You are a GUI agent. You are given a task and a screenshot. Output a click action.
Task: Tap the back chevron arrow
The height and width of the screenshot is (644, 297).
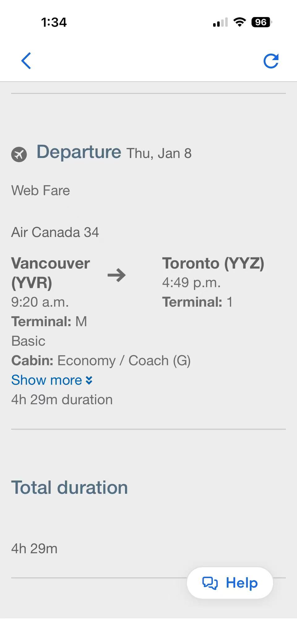tap(26, 61)
